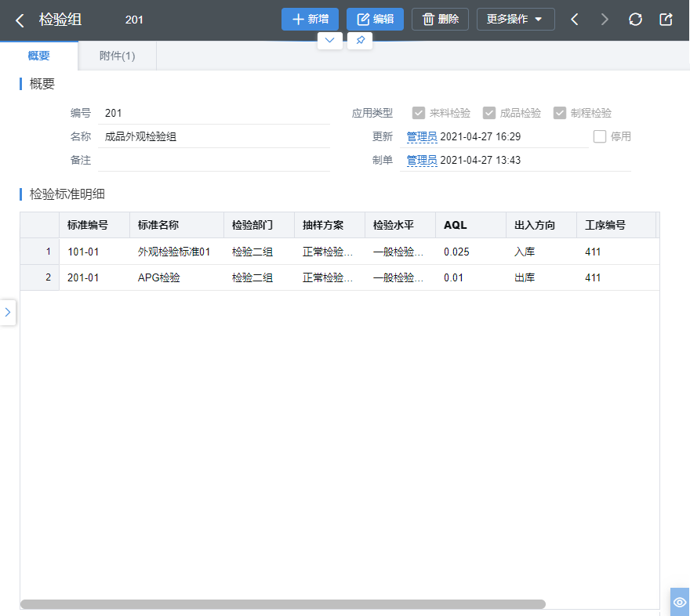The height and width of the screenshot is (616, 690).
Task: Click the horizontal scrollbar of the table
Action: pyautogui.click(x=283, y=604)
